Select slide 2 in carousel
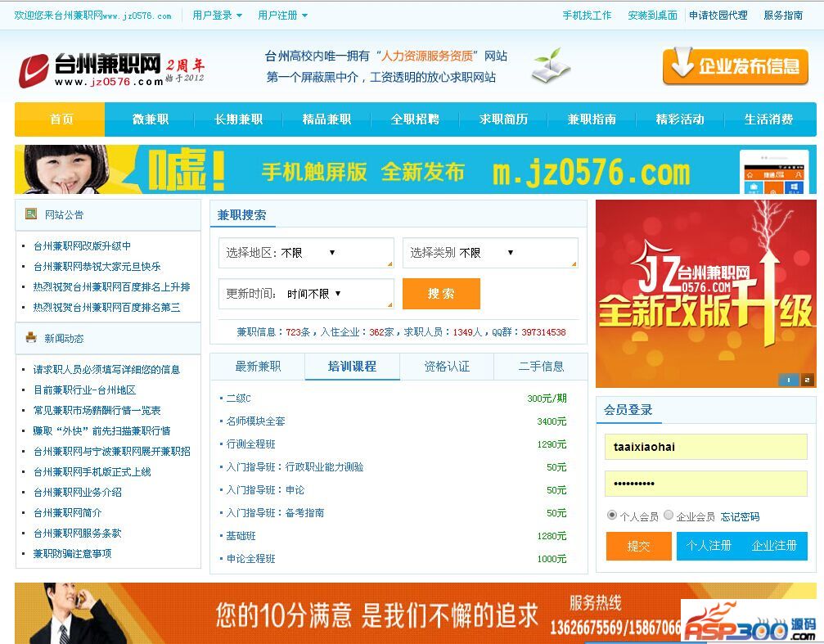The image size is (824, 644). 807,380
